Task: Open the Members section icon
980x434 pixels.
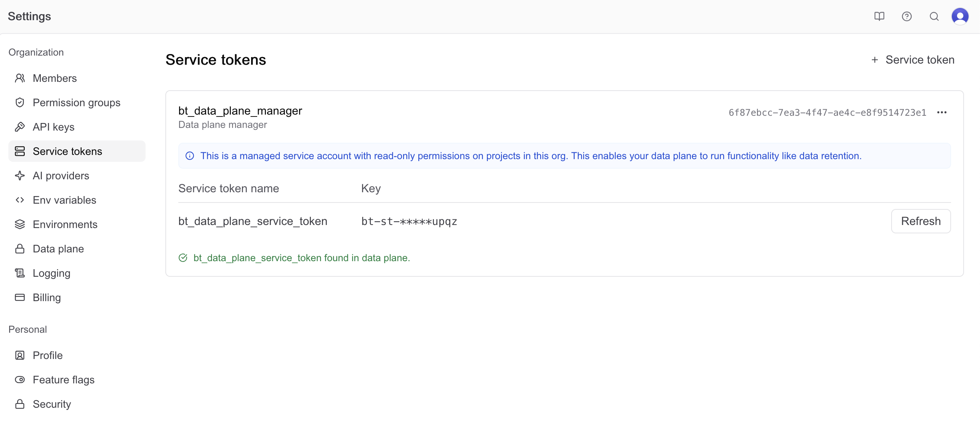Action: coord(20,78)
